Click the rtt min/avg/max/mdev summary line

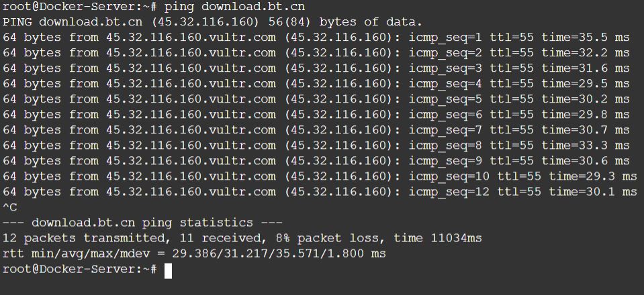pos(194,254)
